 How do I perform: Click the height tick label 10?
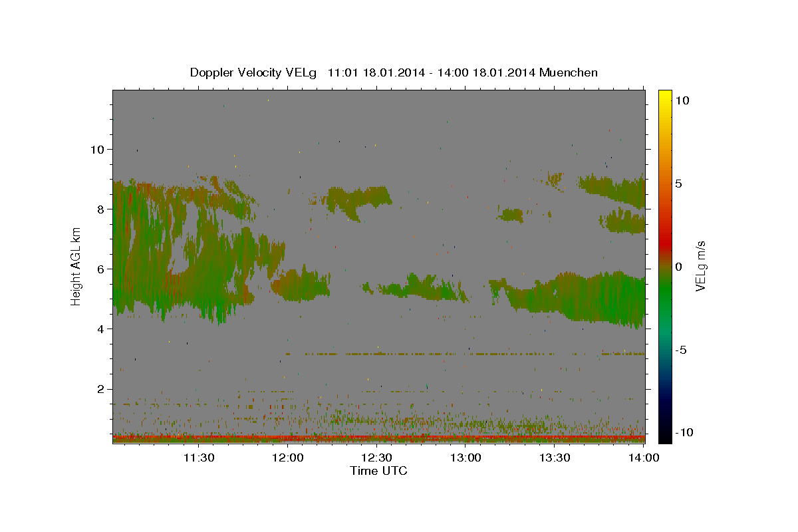point(96,149)
